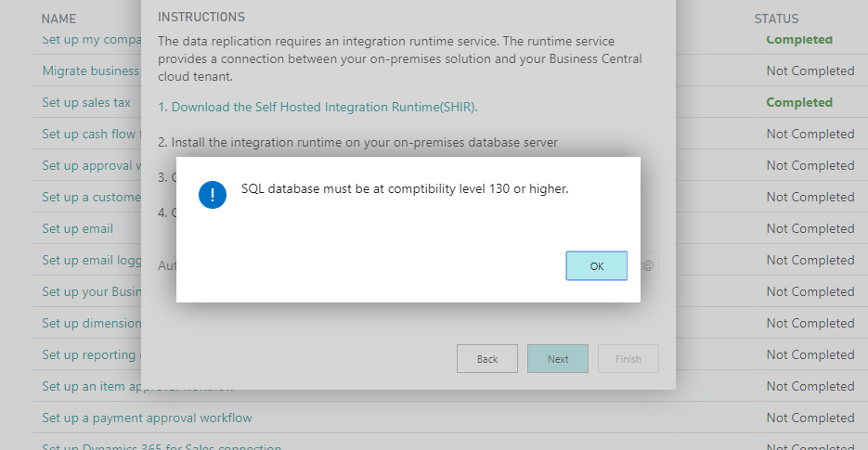
Task: Click the Next button in the wizard
Action: (558, 359)
